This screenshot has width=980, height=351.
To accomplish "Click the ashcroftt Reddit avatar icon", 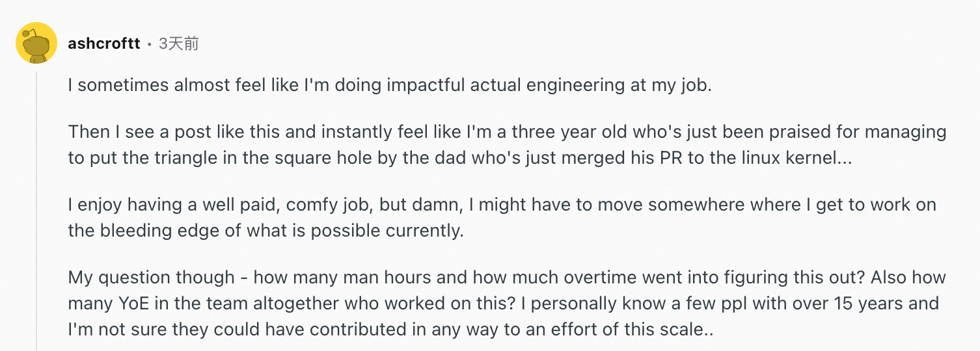I will click(36, 44).
